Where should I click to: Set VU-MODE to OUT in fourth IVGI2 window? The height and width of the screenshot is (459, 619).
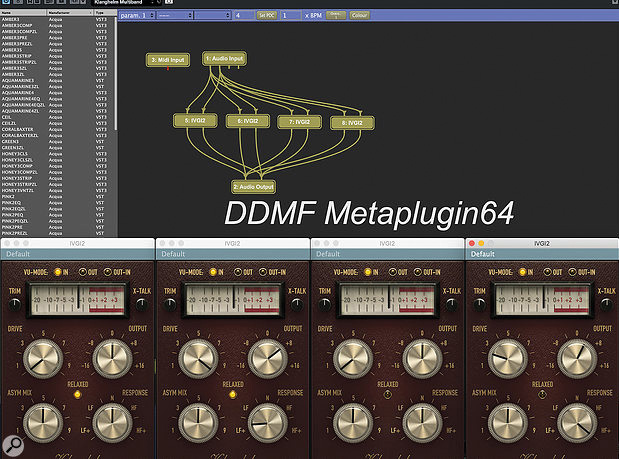click(547, 272)
